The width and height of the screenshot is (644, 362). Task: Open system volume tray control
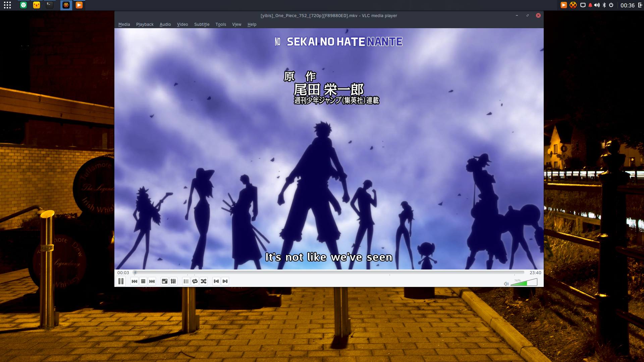[x=597, y=5]
